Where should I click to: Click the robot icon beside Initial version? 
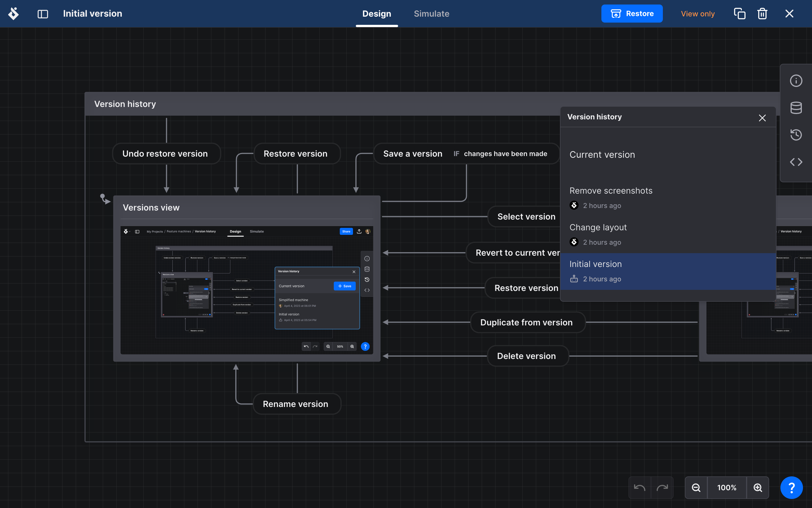click(574, 279)
